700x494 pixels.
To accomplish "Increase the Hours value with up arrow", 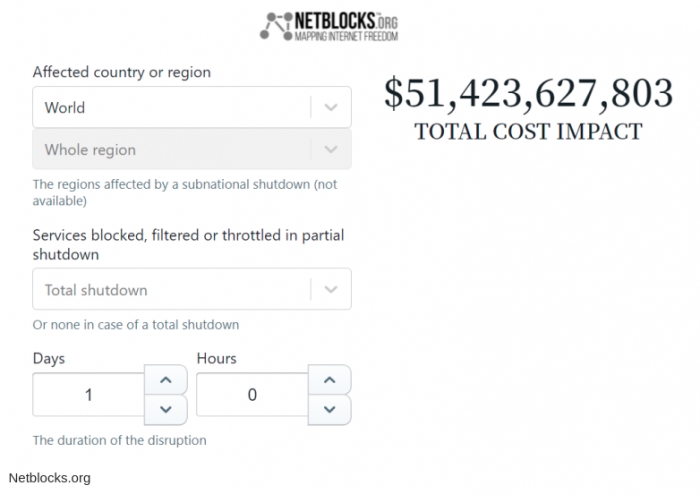I will [x=330, y=380].
